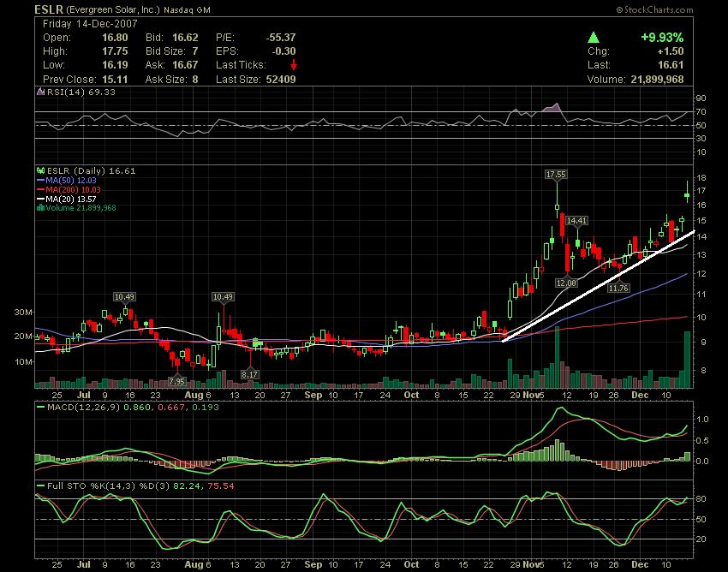
Task: Click the 10.49 price label above August peak
Action: [223, 296]
